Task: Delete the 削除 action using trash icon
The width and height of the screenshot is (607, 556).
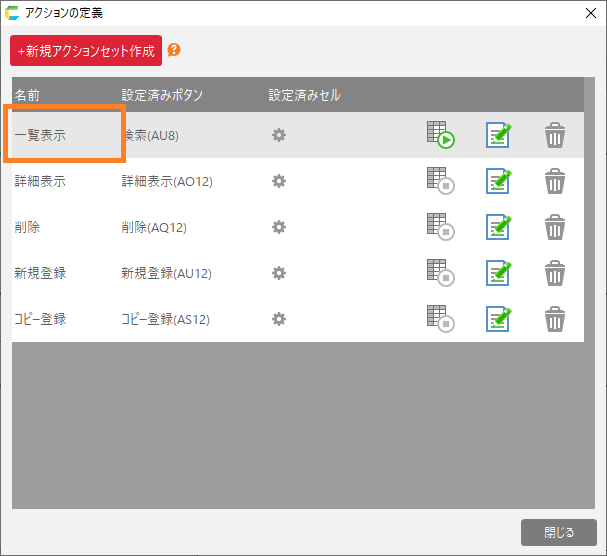Action: point(555,227)
